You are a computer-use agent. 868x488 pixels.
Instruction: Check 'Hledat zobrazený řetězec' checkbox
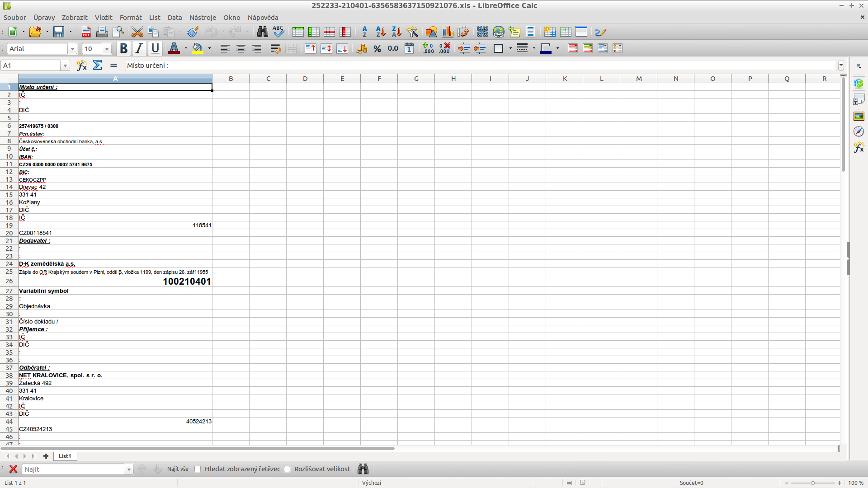coord(198,469)
